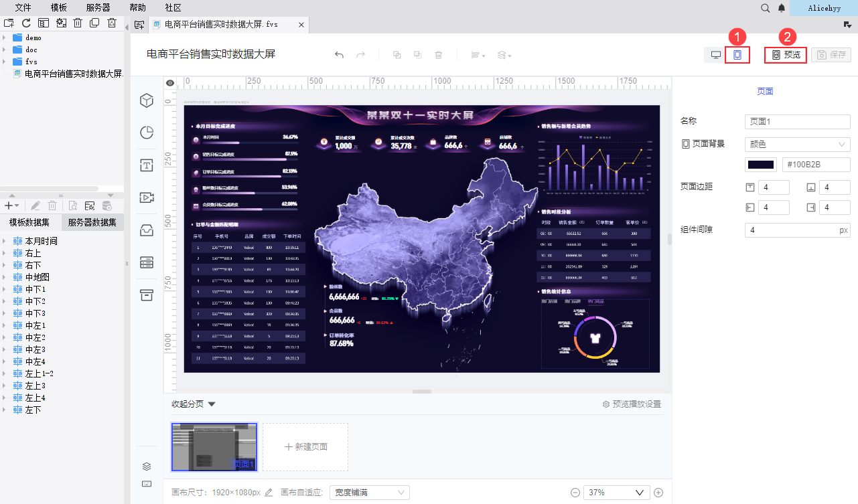Open the 页面背景 type dropdown
Image resolution: width=858 pixels, height=504 pixels.
pos(797,144)
